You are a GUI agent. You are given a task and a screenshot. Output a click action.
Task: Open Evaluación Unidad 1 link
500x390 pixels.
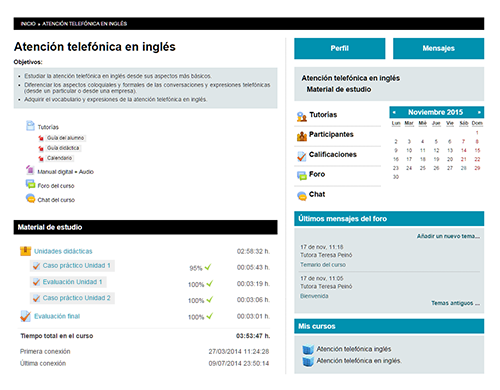tap(72, 282)
